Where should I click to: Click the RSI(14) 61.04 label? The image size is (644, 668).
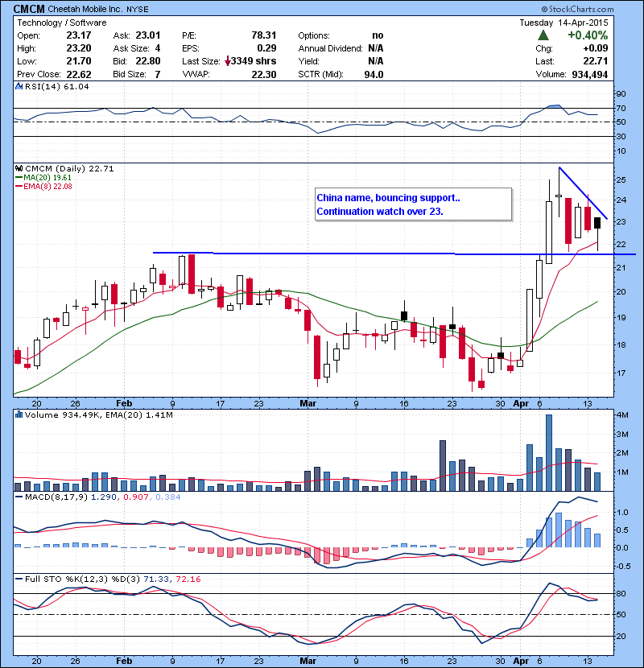click(x=56, y=86)
